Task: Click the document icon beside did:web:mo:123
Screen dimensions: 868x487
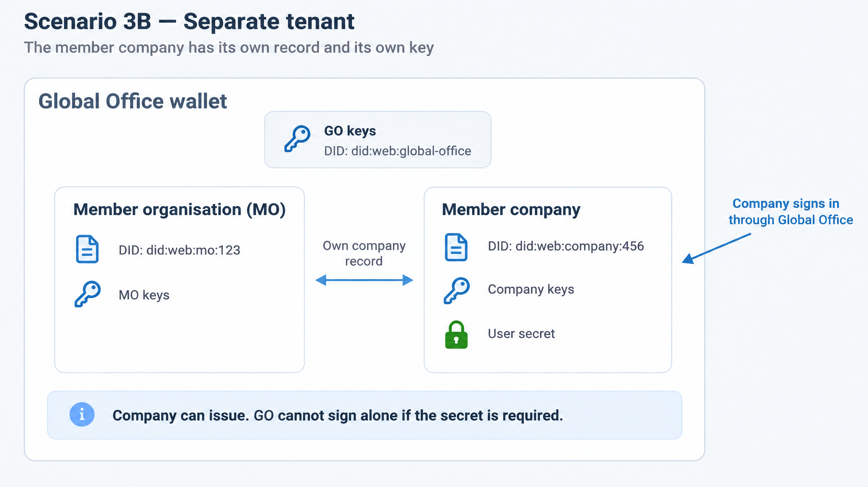Action: pos(87,249)
